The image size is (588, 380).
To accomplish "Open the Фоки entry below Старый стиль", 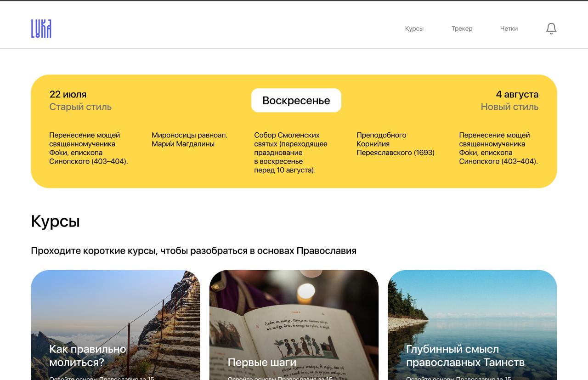I will tap(88, 148).
